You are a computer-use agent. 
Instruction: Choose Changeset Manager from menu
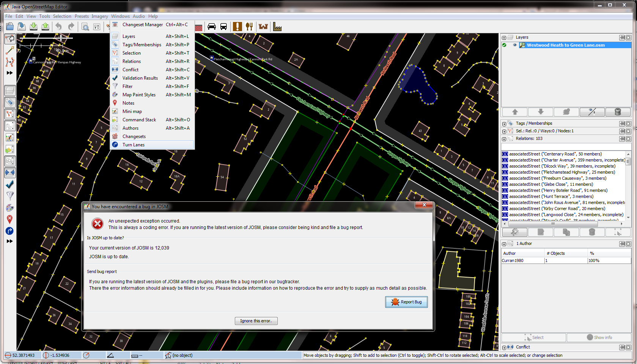[x=153, y=25]
